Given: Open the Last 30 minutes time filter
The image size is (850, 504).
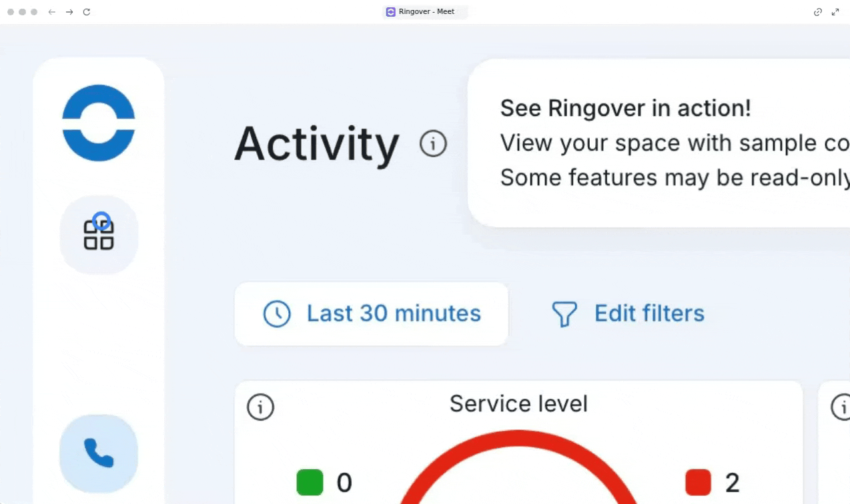Looking at the screenshot, I should click(x=372, y=313).
